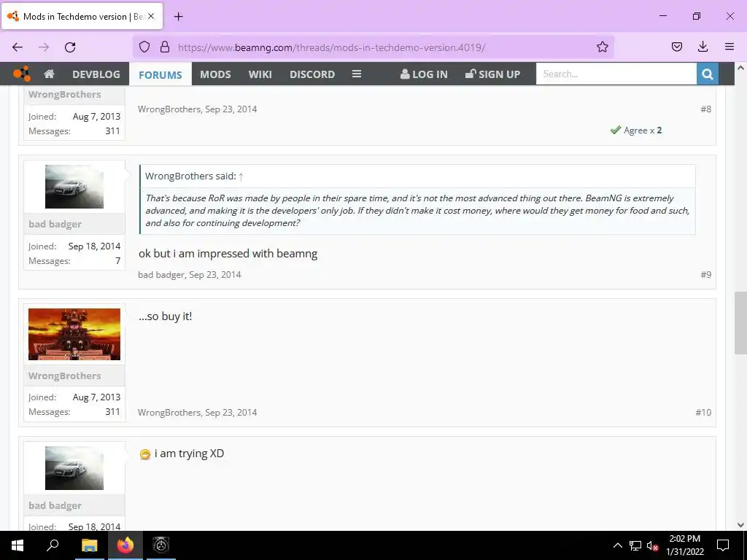The height and width of the screenshot is (560, 747).
Task: Click bad badger car avatar on post #9
Action: [x=74, y=187]
